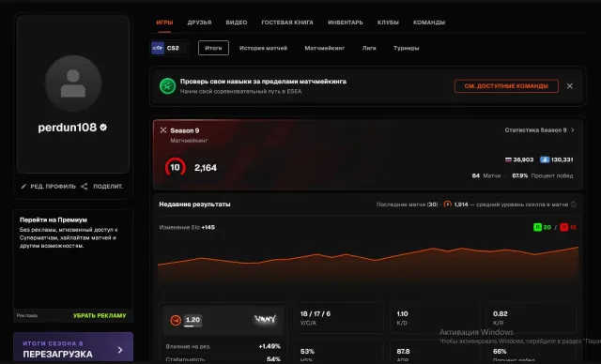Click the arrow on ПЕРЕЗАГРУЗКА banner
Image resolution: width=601 pixels, height=364 pixels.
click(120, 350)
